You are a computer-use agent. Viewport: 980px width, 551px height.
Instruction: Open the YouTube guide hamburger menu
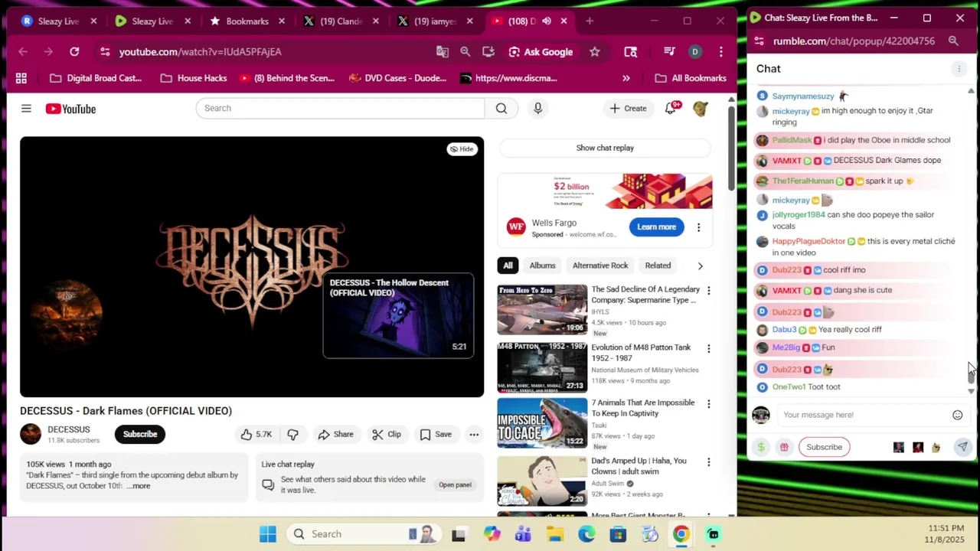coord(26,109)
